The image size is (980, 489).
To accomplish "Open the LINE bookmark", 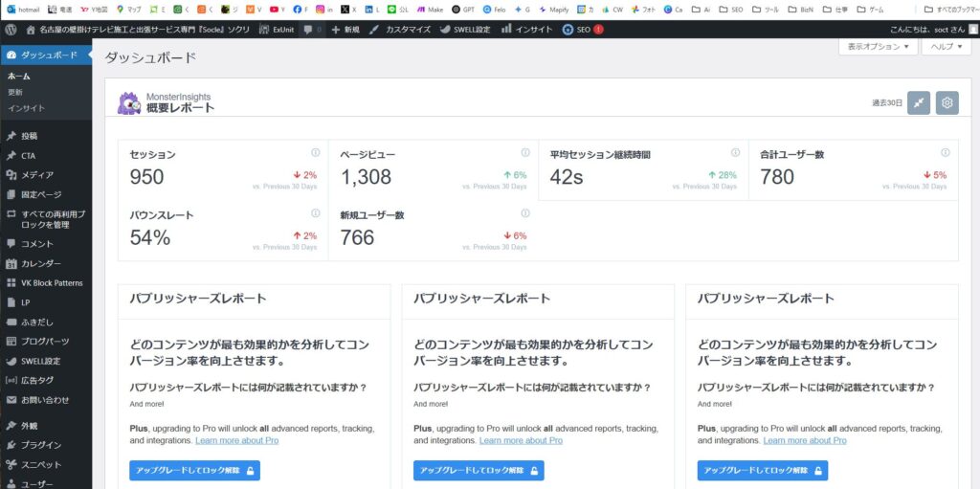I will [x=398, y=10].
